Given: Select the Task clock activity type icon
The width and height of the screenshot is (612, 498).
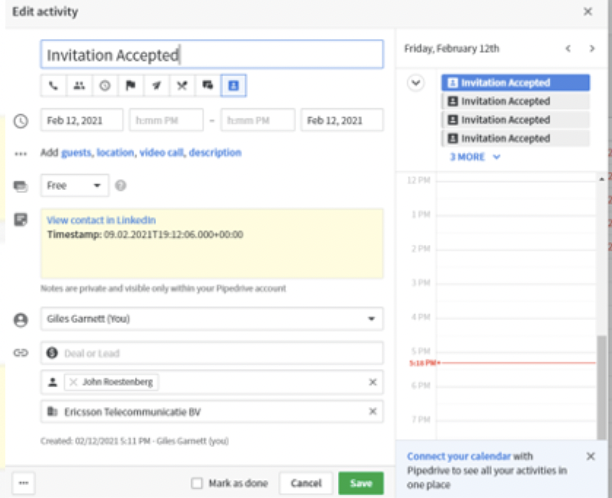Looking at the screenshot, I should (x=105, y=85).
